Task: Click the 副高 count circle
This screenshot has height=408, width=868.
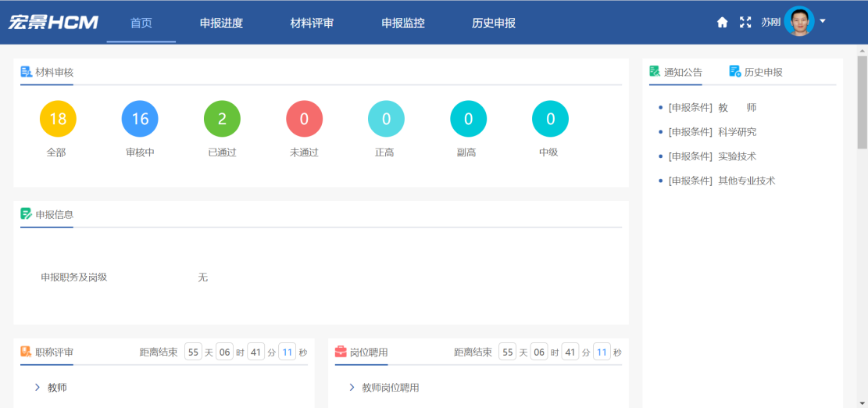Action: (468, 119)
